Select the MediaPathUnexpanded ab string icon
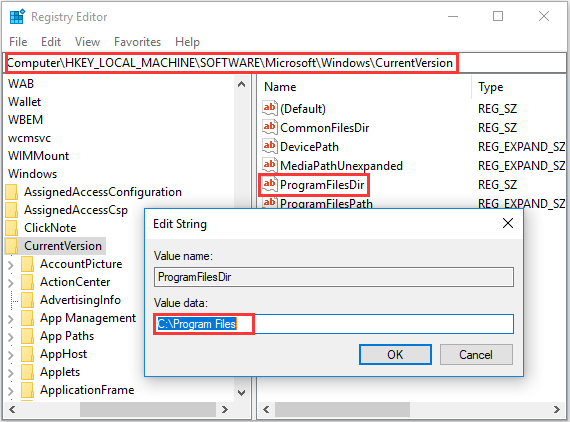This screenshot has width=570, height=422. [270, 165]
